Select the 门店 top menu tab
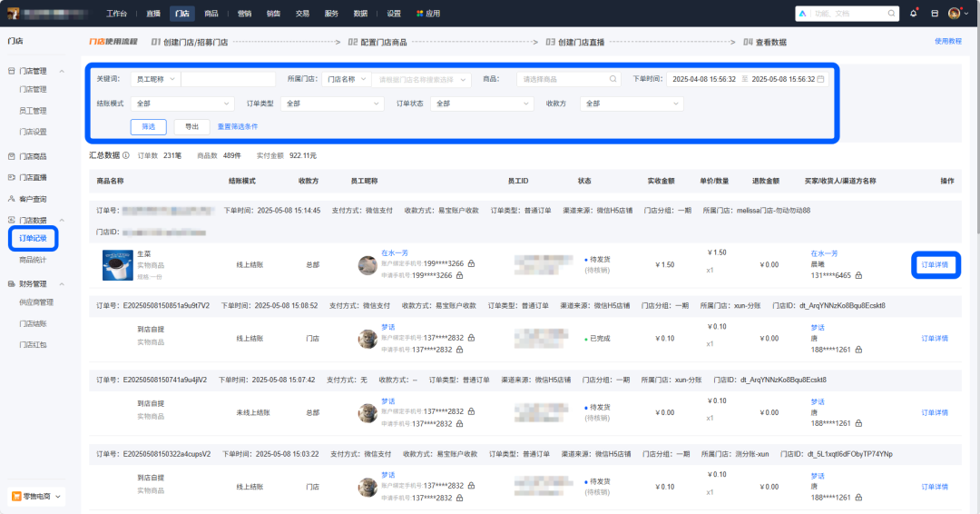 tap(181, 13)
